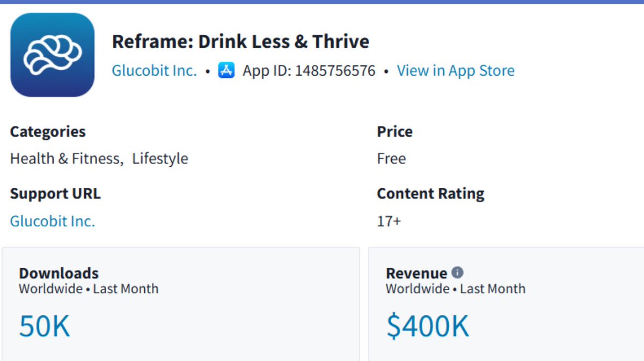This screenshot has width=644, height=361.
Task: Open the Revenue info tooltip icon
Action: [x=457, y=272]
